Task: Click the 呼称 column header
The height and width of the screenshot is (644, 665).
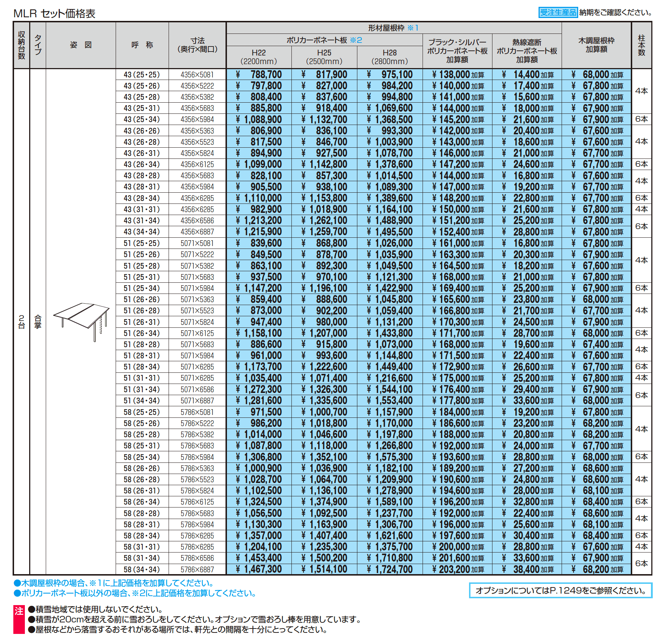Action: pos(142,45)
